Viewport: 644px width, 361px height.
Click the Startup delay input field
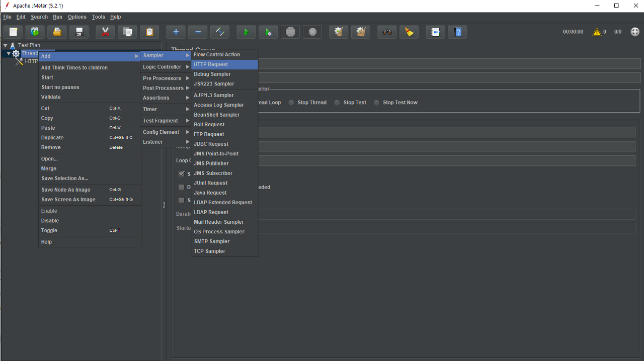point(446,228)
